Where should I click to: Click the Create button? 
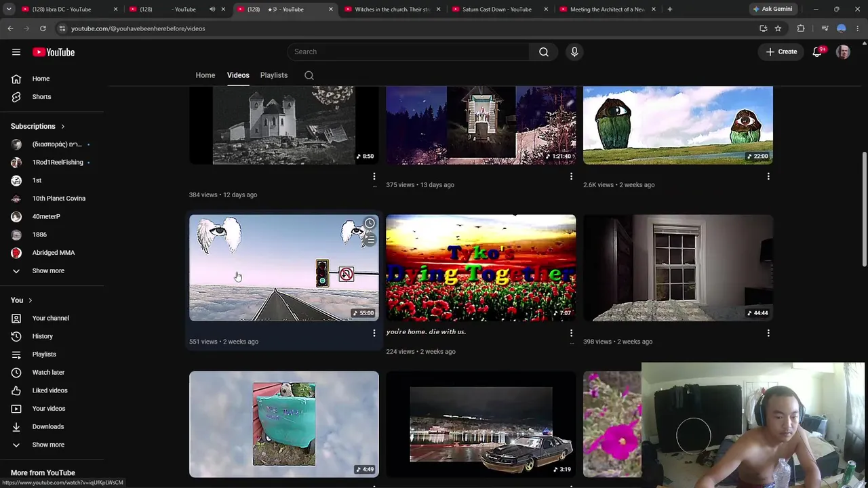click(x=781, y=52)
